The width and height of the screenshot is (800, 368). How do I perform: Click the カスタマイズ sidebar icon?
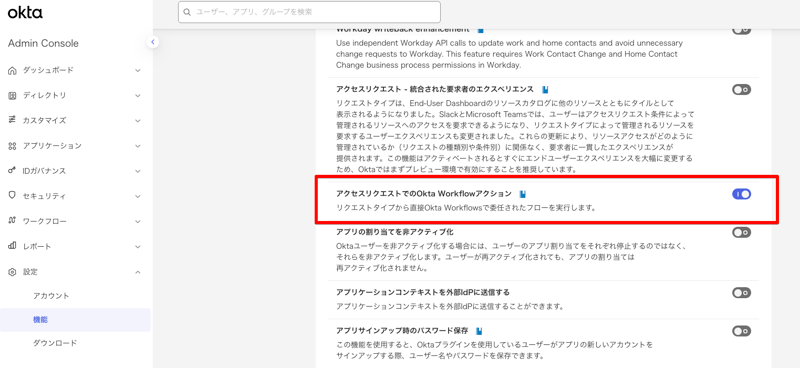[x=13, y=120]
